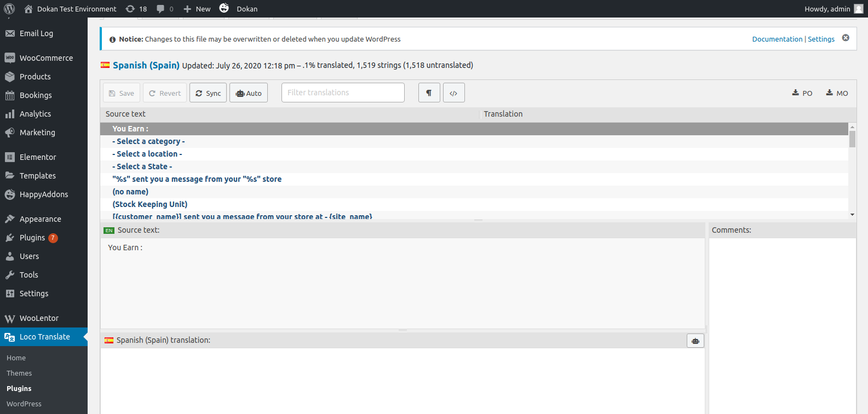Open Elementor in sidebar

[x=44, y=157]
